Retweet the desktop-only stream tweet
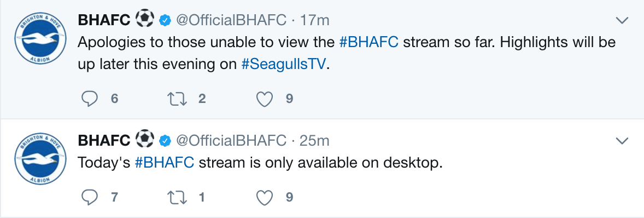This screenshot has width=644, height=218. 178,197
